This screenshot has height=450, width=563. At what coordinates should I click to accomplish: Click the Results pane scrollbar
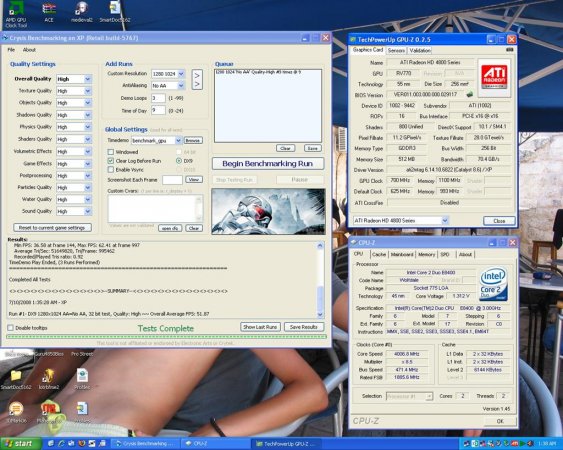(x=320, y=280)
